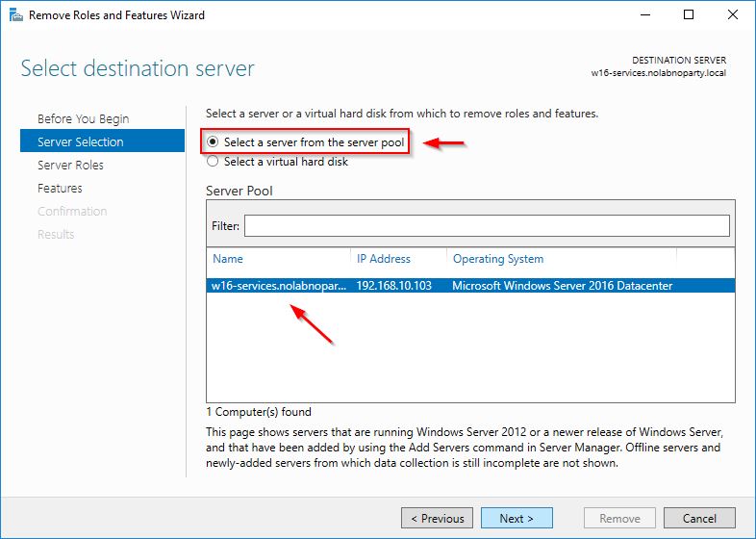
Task: Click the Next > button
Action: pyautogui.click(x=517, y=518)
